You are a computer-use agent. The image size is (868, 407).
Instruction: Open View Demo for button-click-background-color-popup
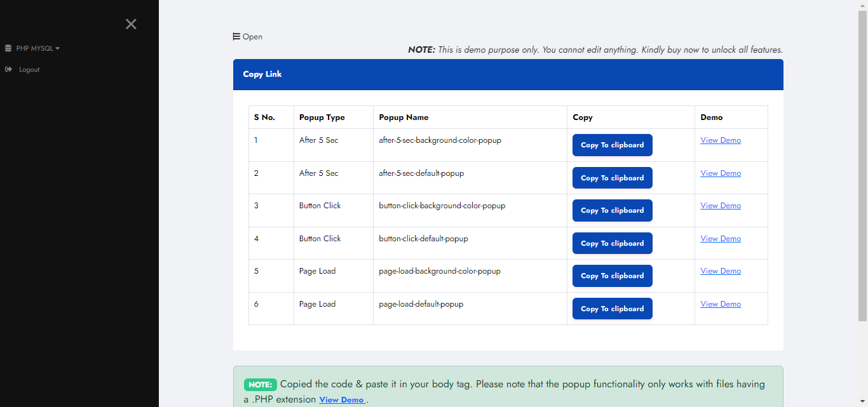tap(721, 206)
